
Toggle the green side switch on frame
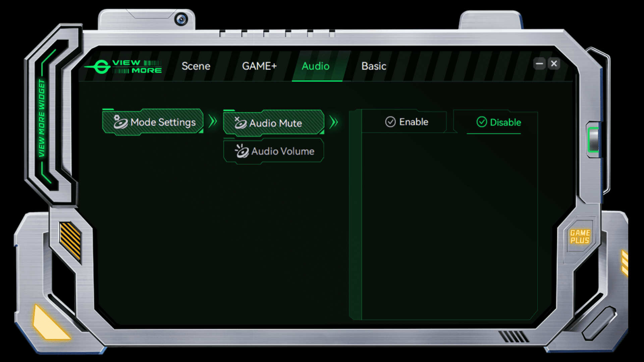593,140
